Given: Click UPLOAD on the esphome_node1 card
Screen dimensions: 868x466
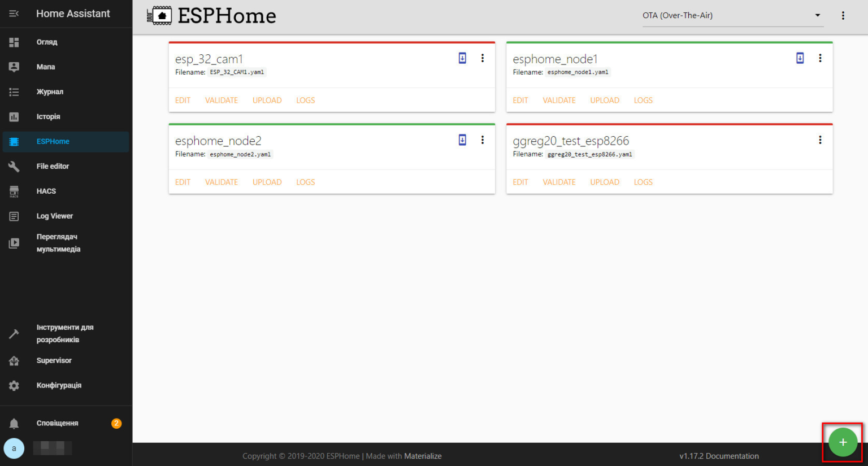Looking at the screenshot, I should coord(605,101).
